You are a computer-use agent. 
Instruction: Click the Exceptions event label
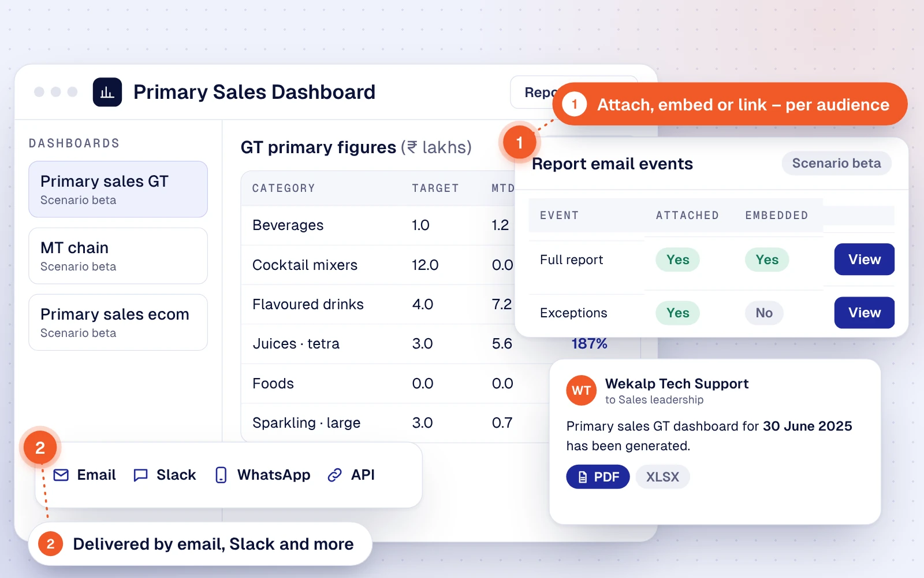(573, 313)
